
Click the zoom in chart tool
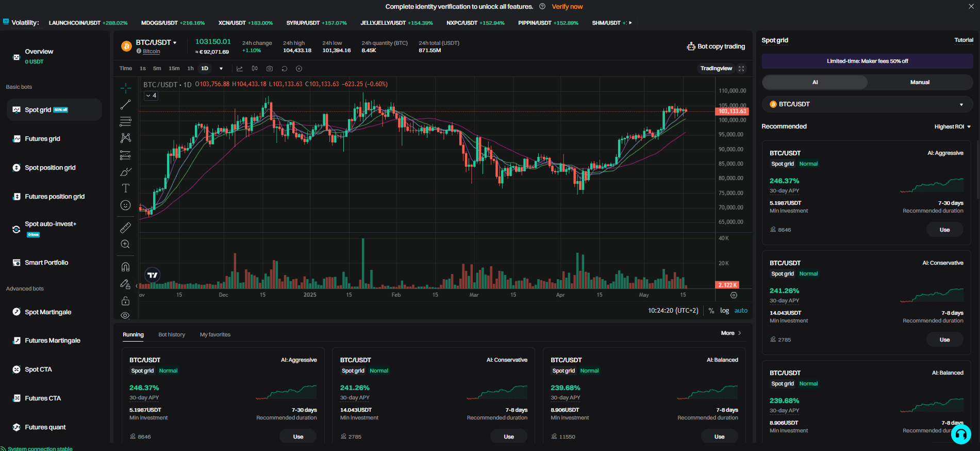(125, 244)
